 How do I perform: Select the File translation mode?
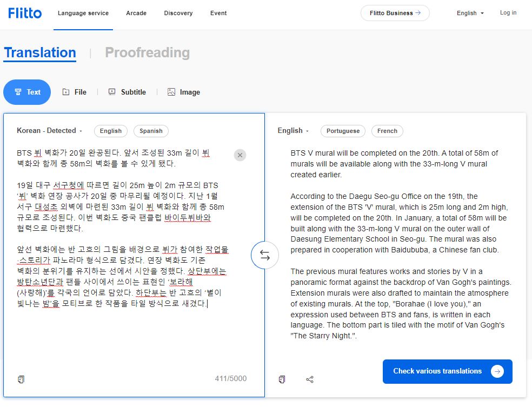click(74, 92)
